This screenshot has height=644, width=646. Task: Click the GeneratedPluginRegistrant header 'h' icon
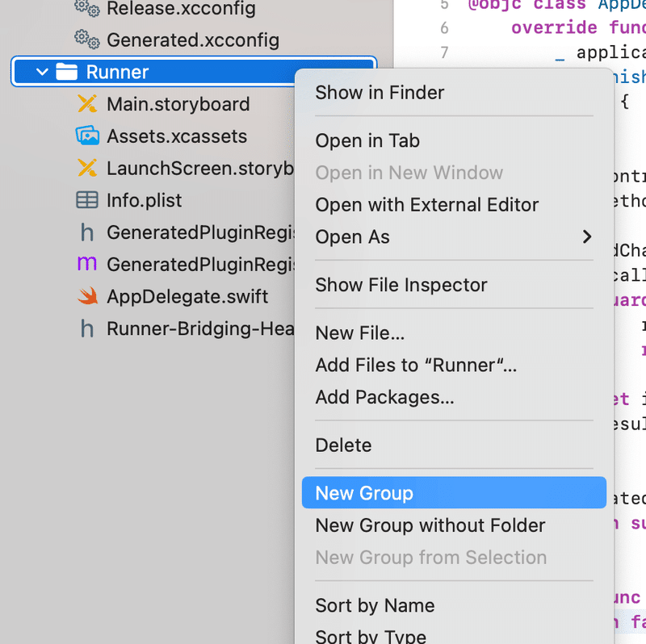tap(87, 232)
